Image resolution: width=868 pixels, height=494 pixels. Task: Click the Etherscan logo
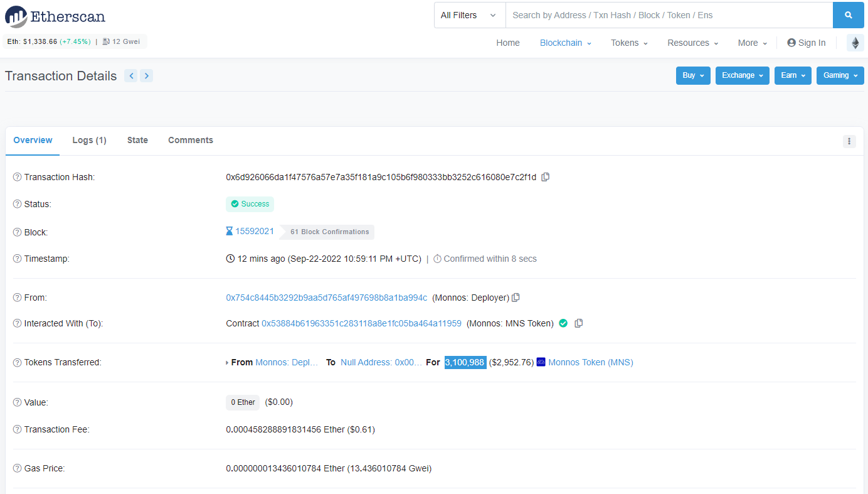[55, 16]
